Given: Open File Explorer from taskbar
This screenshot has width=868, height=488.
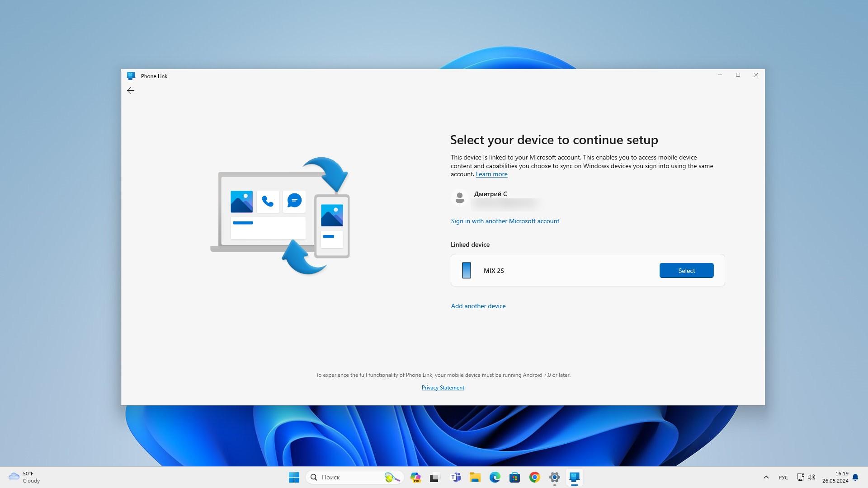Looking at the screenshot, I should point(475,477).
